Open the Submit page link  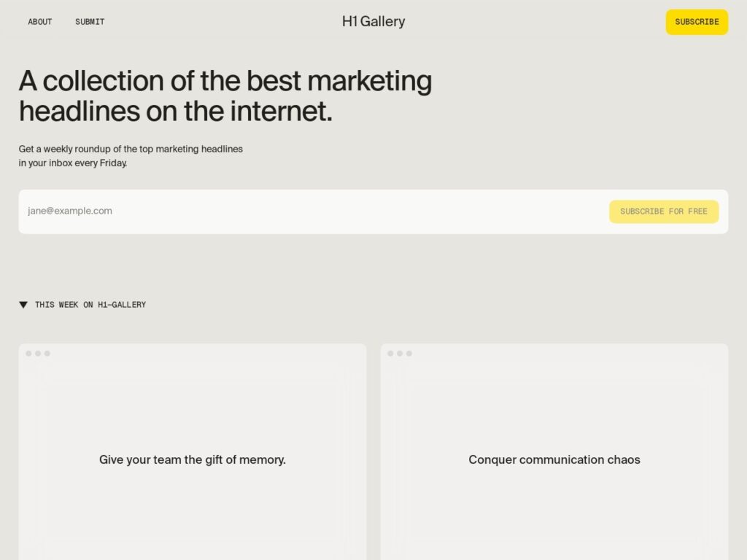(x=90, y=22)
